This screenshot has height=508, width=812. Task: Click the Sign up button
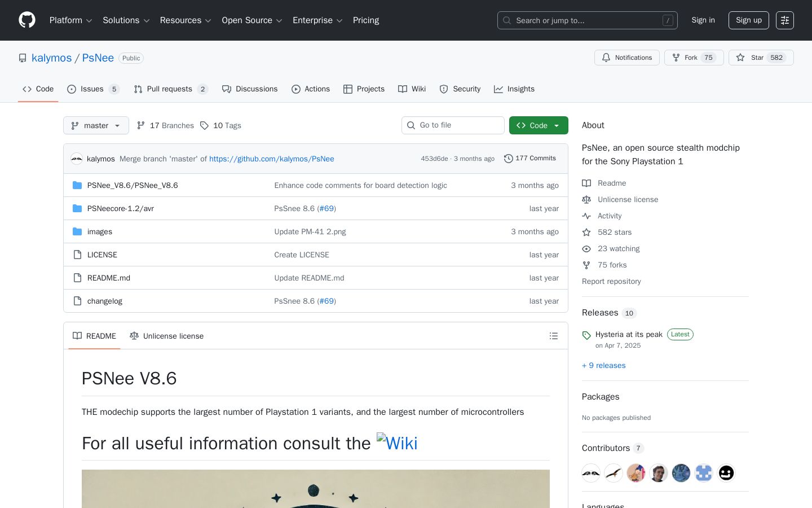[x=749, y=20]
